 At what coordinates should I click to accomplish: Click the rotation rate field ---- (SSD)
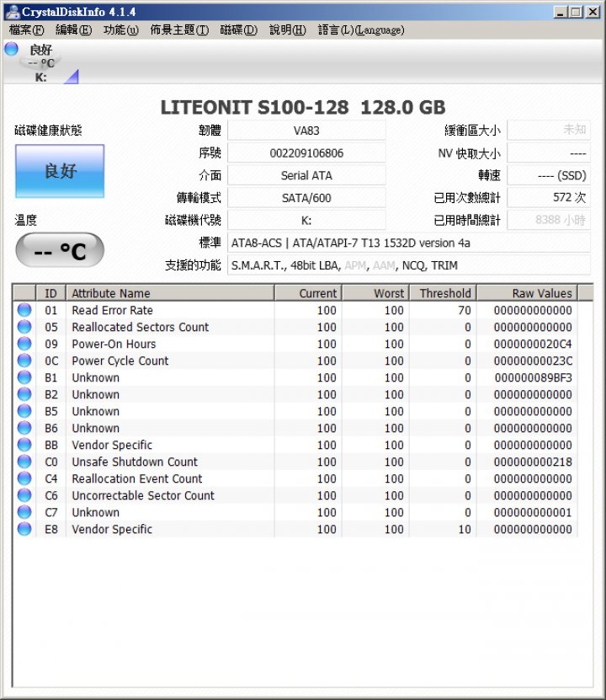coord(549,175)
